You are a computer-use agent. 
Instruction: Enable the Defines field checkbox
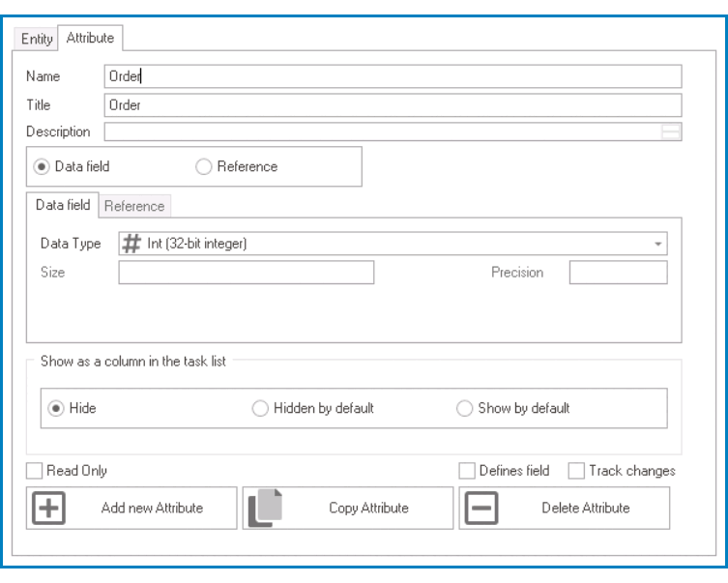pyautogui.click(x=467, y=471)
